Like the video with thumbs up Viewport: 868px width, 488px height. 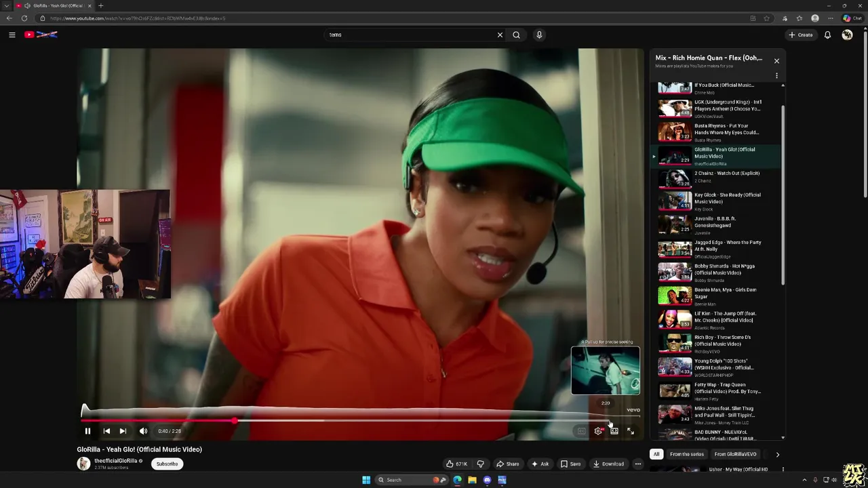click(x=456, y=464)
